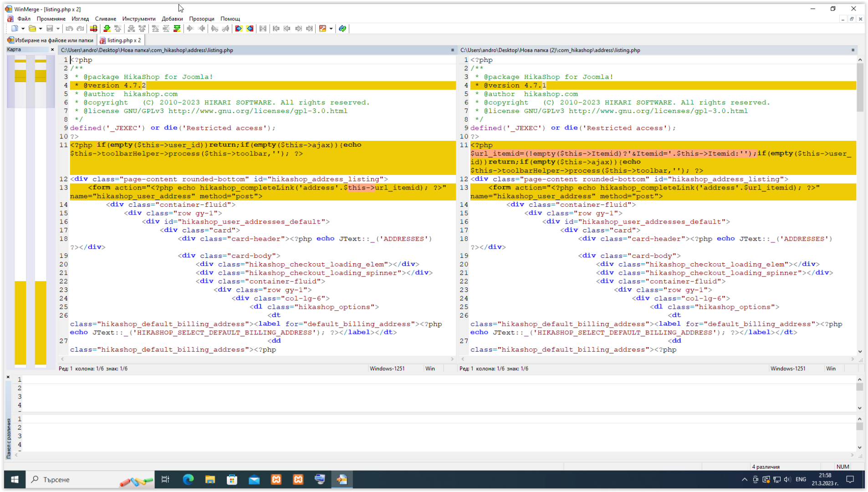Click the Open folder toolbar icon
The height and width of the screenshot is (492, 868).
pyautogui.click(x=32, y=29)
